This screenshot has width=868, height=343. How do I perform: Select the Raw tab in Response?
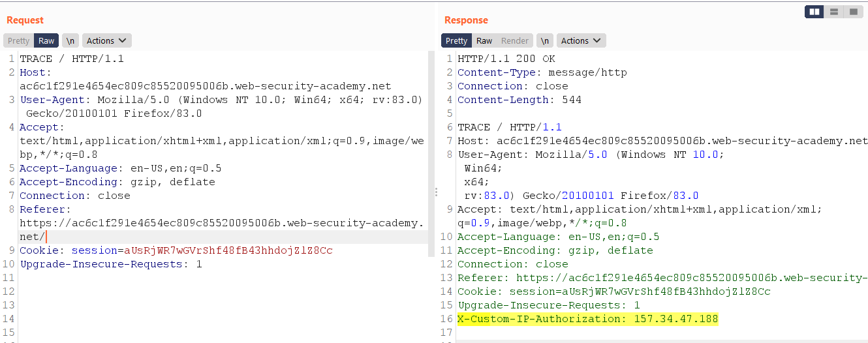click(484, 40)
